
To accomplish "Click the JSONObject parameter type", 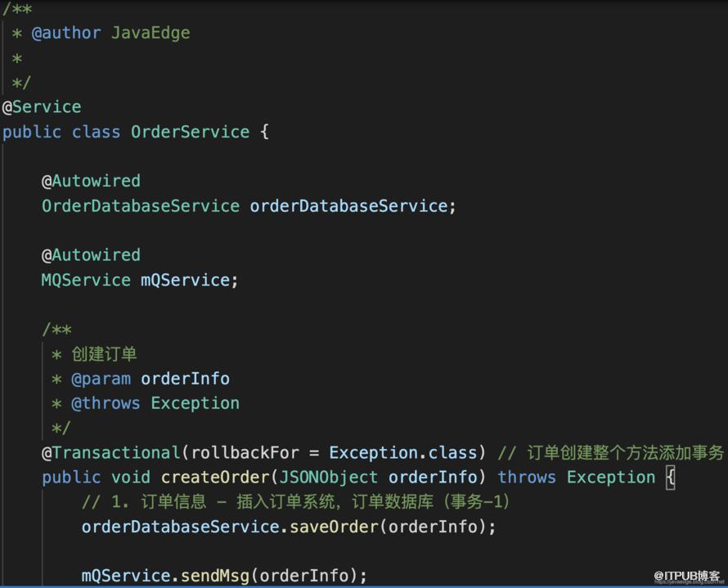I will (x=329, y=477).
